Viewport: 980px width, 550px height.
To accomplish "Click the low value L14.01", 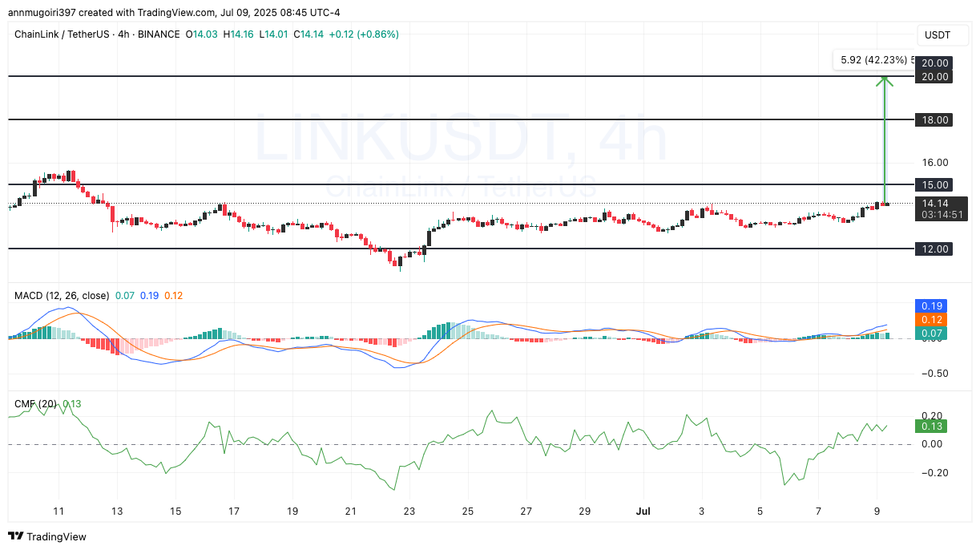I will tap(274, 34).
